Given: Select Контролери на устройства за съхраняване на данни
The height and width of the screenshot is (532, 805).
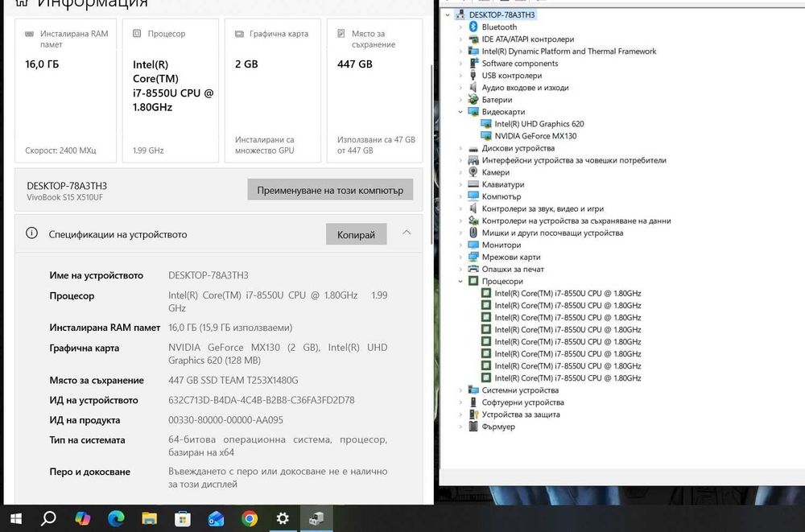Looking at the screenshot, I should 576,221.
